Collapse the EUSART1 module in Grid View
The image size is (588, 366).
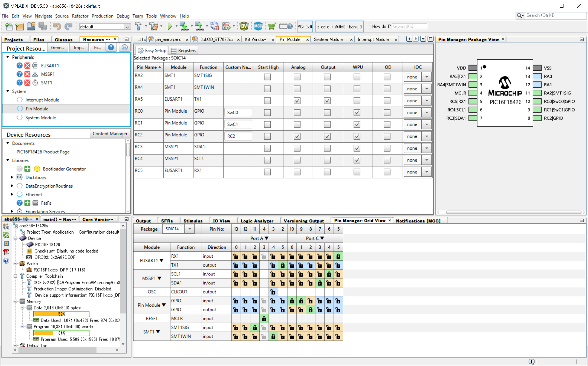161,261
